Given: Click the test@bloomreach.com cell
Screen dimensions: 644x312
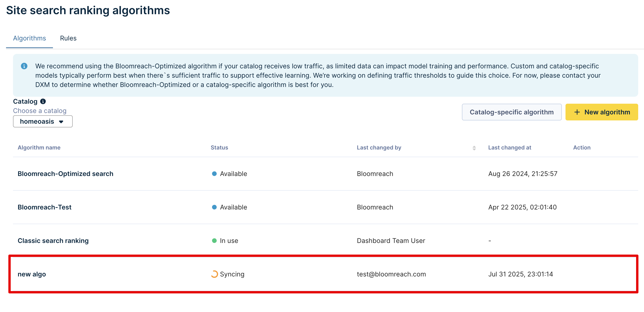Looking at the screenshot, I should 391,274.
